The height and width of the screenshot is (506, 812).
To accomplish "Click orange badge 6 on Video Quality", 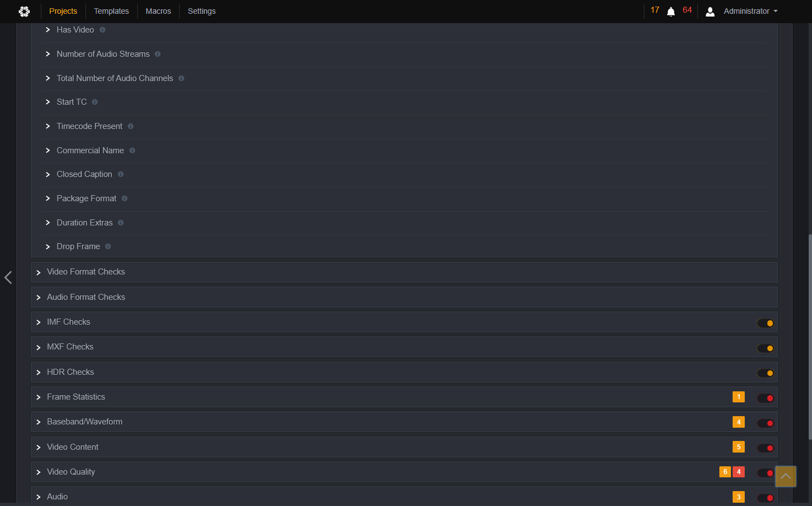I will (725, 472).
